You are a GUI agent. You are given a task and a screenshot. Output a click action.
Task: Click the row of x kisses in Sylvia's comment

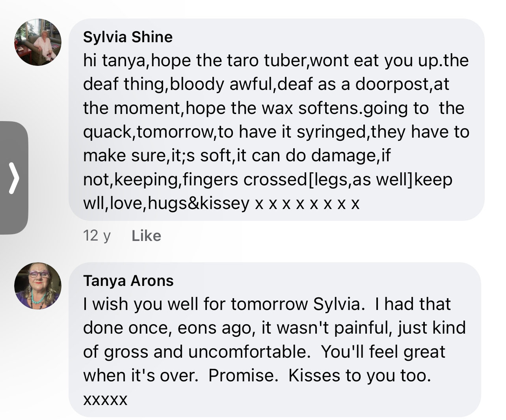(307, 204)
